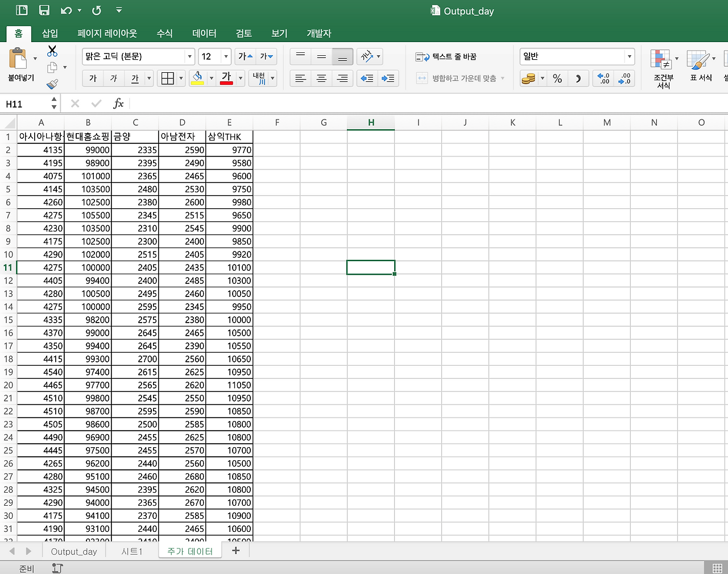Switch to the Data (데이터) tab
Screen dimensions: 728x574
point(205,34)
